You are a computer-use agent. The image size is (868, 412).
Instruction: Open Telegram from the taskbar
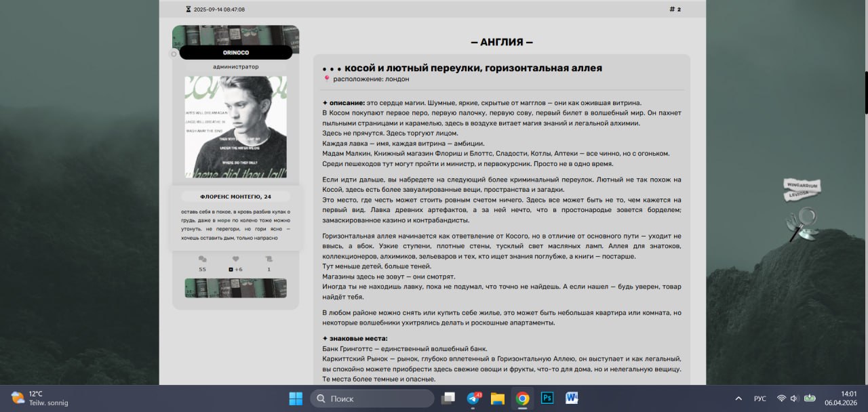pyautogui.click(x=473, y=398)
